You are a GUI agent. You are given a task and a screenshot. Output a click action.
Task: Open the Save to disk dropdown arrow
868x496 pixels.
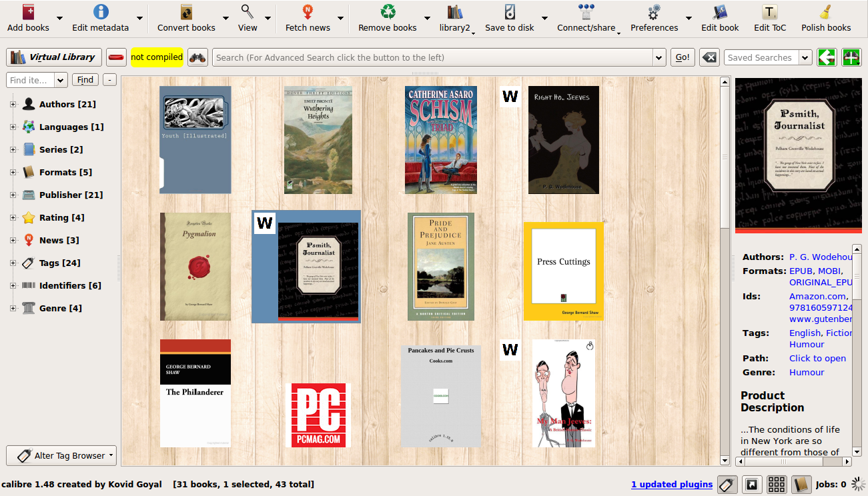(x=544, y=18)
